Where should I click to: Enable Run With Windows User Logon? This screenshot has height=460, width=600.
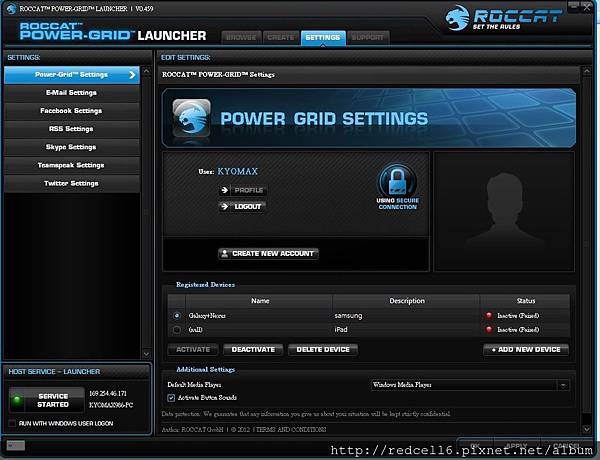[12, 423]
